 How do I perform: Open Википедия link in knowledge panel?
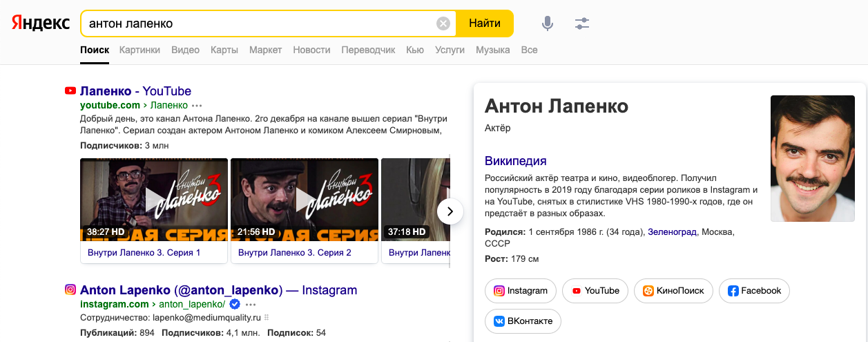pyautogui.click(x=516, y=161)
